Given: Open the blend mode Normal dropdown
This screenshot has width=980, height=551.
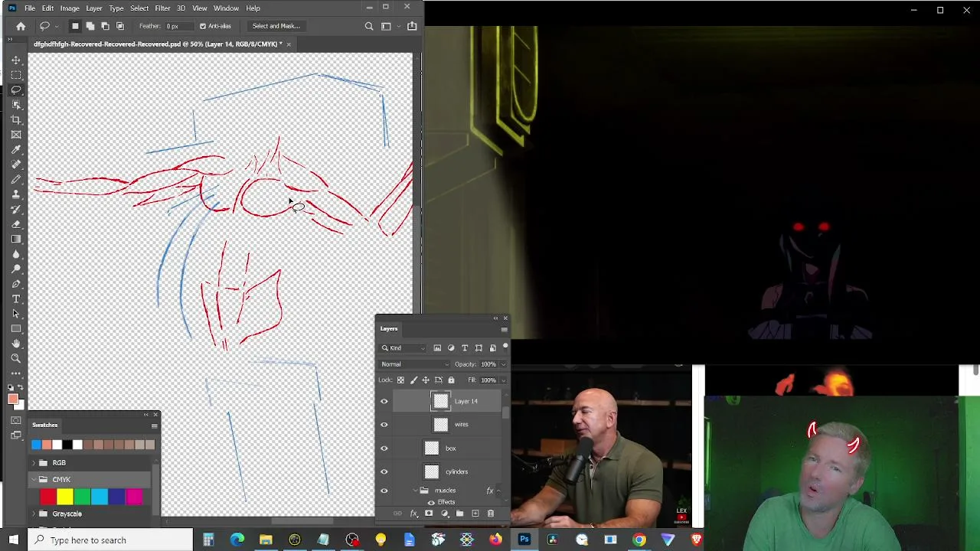Looking at the screenshot, I should [414, 364].
